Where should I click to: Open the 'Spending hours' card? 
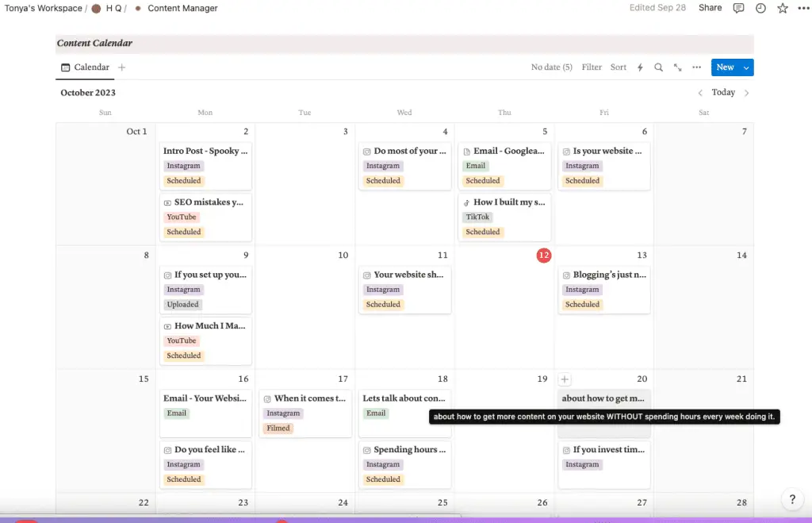pyautogui.click(x=405, y=465)
